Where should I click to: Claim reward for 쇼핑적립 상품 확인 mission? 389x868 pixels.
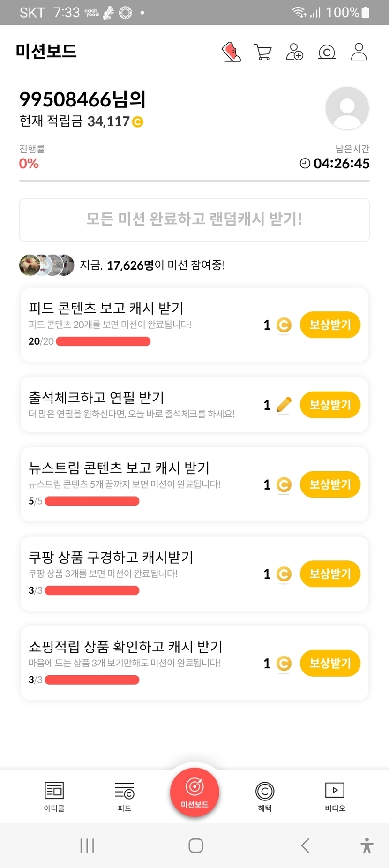coord(330,663)
